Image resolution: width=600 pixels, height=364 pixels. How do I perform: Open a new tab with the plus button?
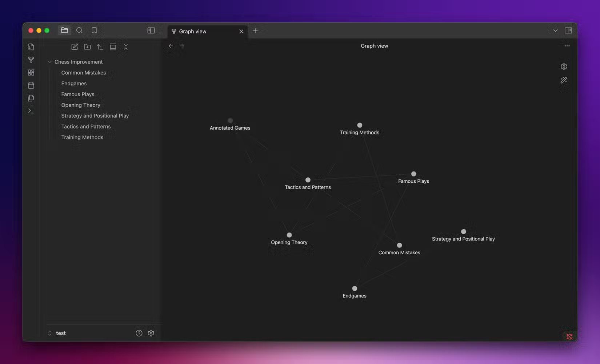pos(255,31)
